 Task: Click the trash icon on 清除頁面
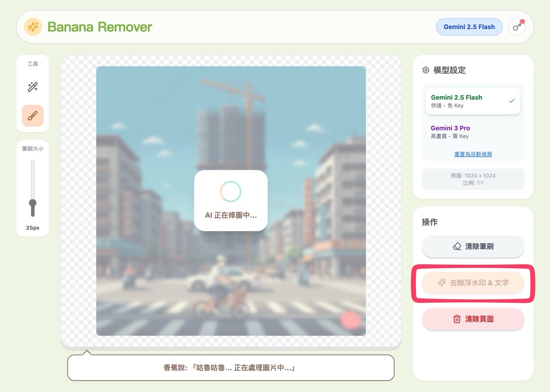pos(457,319)
